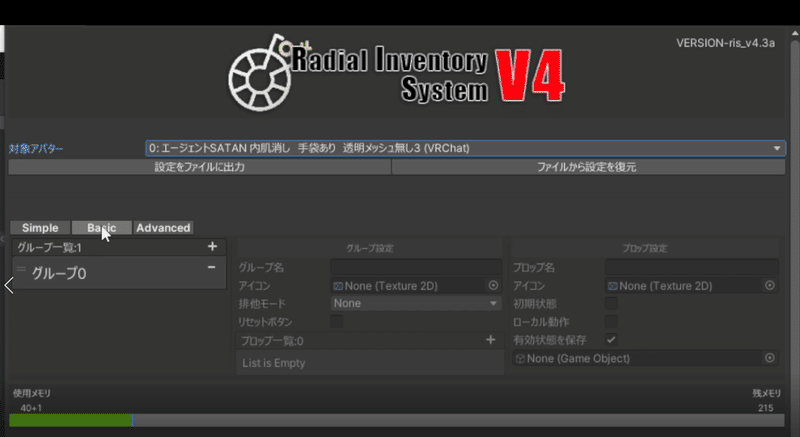Enable the 初期状態 checkbox

(x=611, y=303)
